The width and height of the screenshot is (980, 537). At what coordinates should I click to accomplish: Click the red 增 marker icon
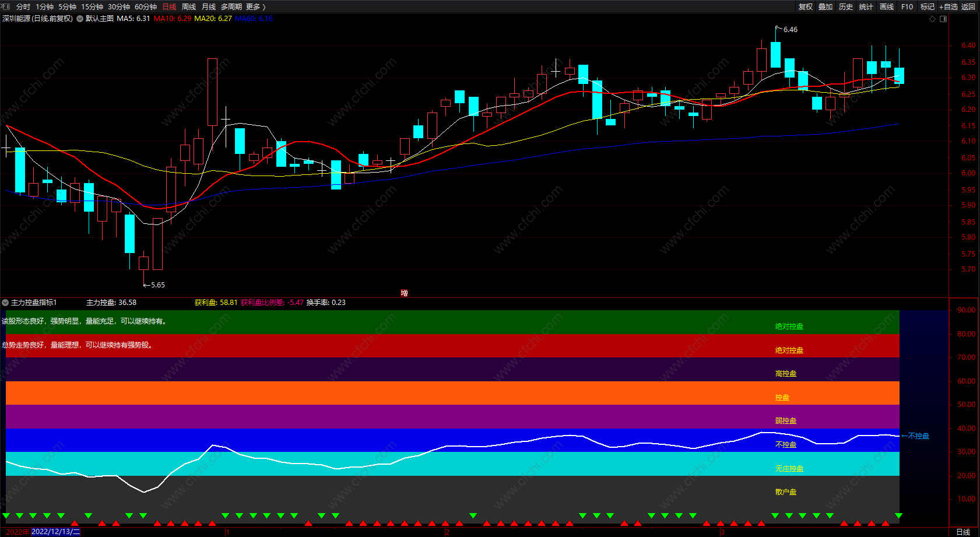click(404, 293)
